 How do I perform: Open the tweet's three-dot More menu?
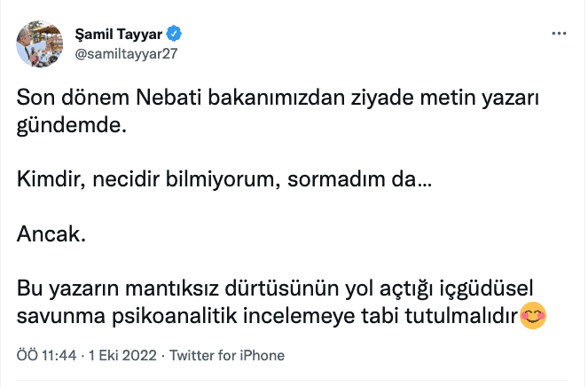click(559, 34)
